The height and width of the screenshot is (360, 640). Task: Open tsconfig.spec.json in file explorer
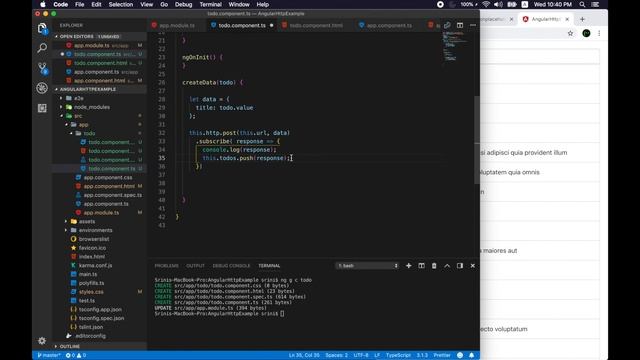101,318
